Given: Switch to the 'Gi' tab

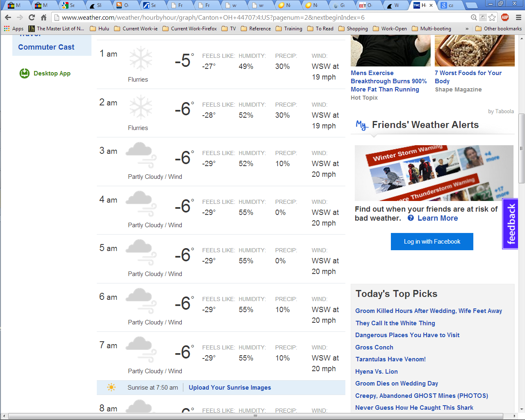Looking at the screenshot, I should click(x=340, y=5).
